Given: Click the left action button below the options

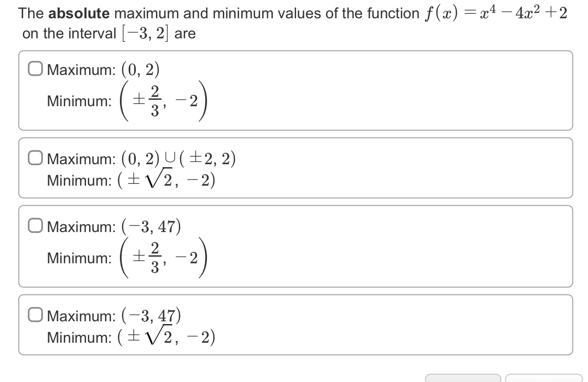Looking at the screenshot, I should (x=464, y=379).
